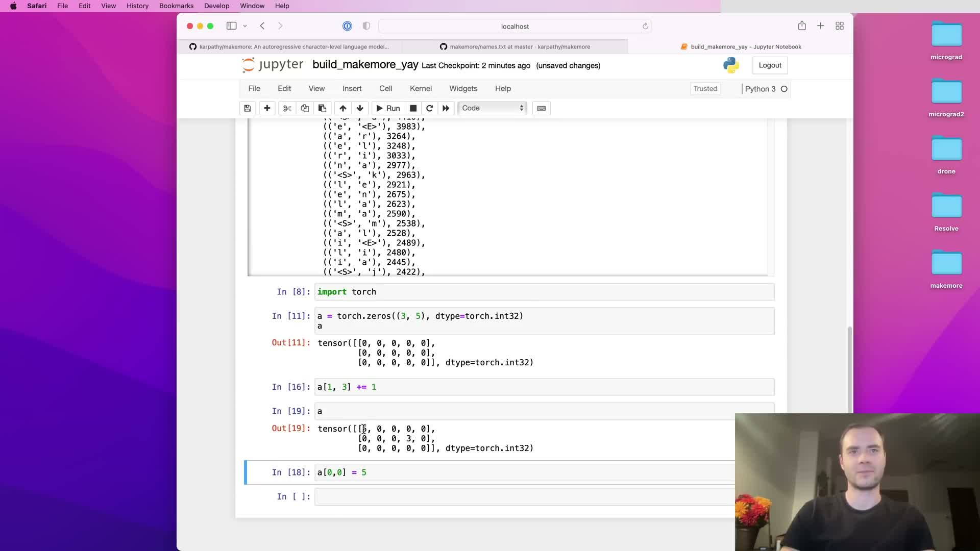Expand the sidebar chevron dropdown in Safari
The height and width of the screenshot is (551, 980).
(245, 26)
